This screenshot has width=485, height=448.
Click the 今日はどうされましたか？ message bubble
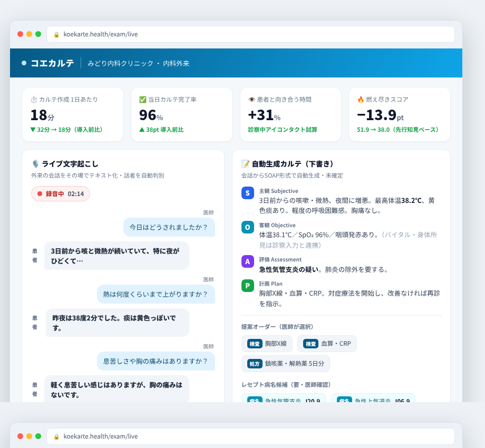(169, 227)
